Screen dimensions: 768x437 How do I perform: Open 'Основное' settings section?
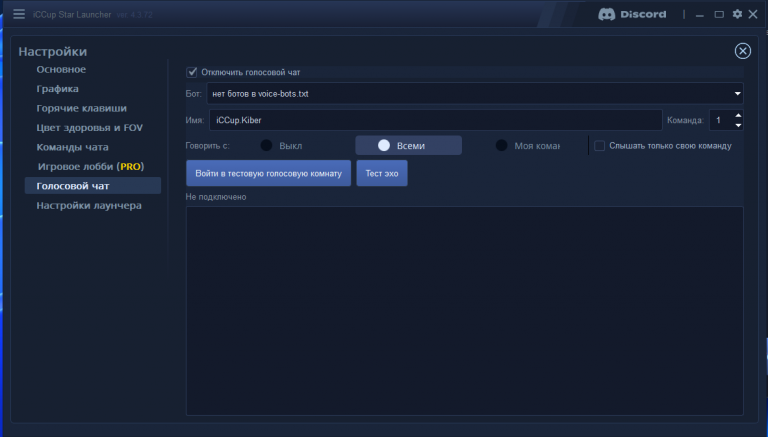pos(61,70)
